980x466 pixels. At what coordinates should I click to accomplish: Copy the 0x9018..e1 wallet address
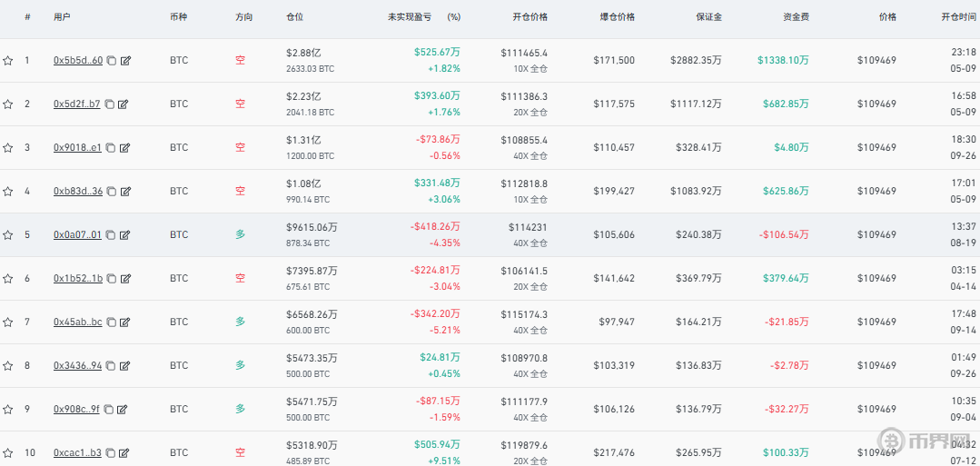click(x=111, y=148)
